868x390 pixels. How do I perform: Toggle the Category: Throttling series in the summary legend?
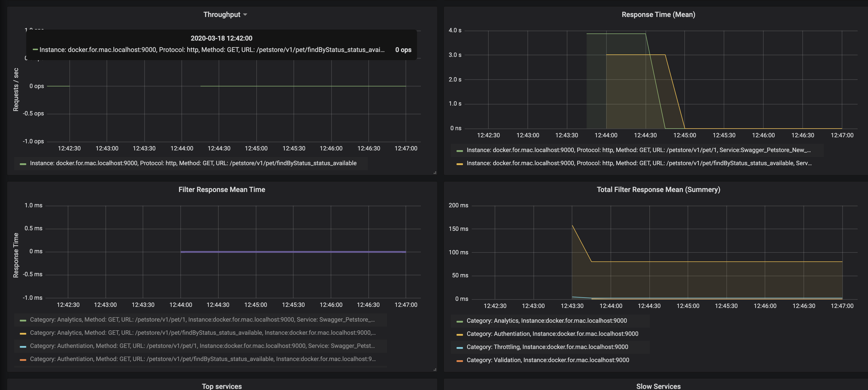coord(547,347)
